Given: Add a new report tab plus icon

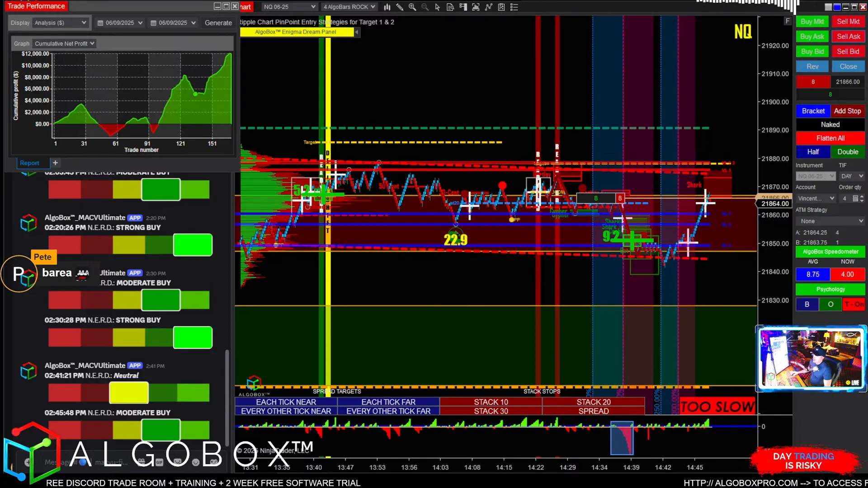Looking at the screenshot, I should (55, 163).
